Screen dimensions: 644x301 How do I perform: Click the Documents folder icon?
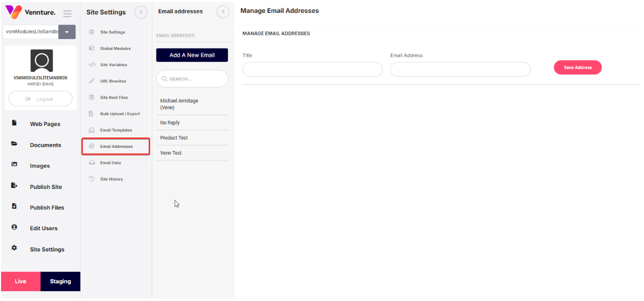[14, 144]
